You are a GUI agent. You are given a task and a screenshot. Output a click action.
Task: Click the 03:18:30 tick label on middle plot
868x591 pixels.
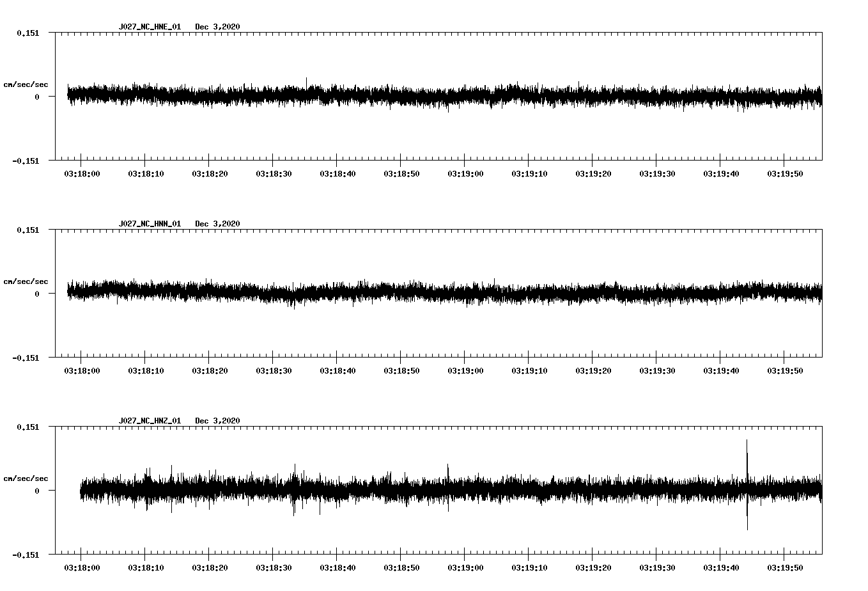click(274, 369)
